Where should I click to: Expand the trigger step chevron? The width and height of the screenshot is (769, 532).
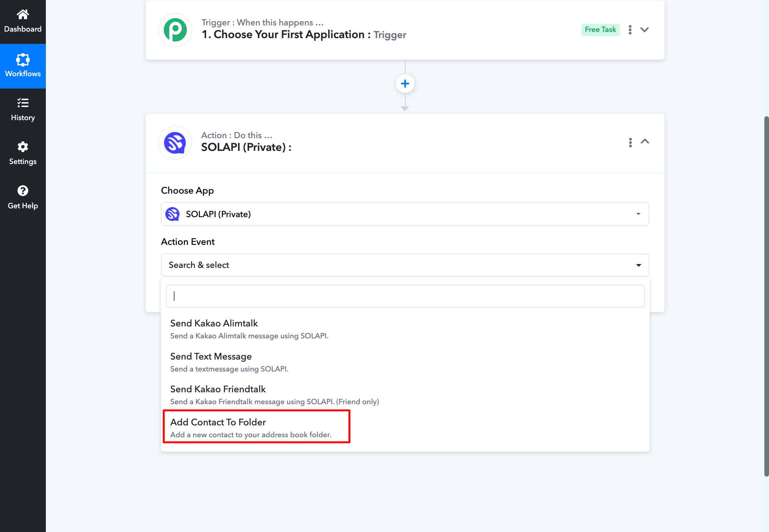(x=645, y=30)
